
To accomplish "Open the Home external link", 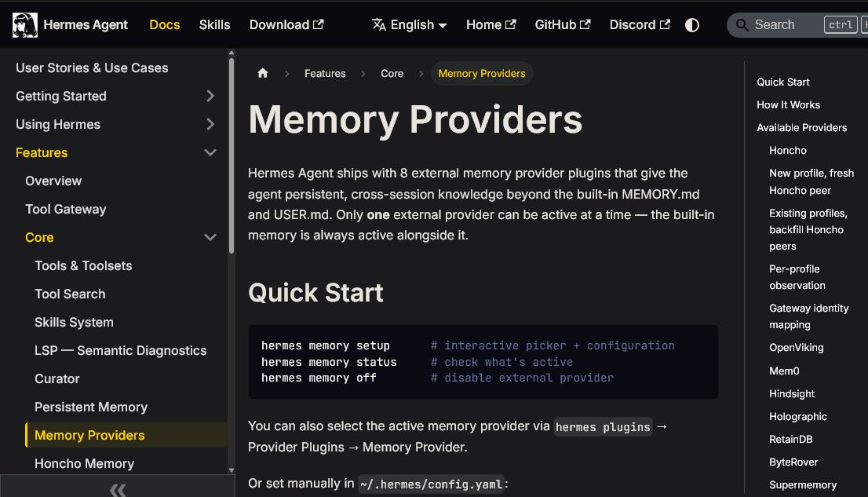I will (x=491, y=25).
